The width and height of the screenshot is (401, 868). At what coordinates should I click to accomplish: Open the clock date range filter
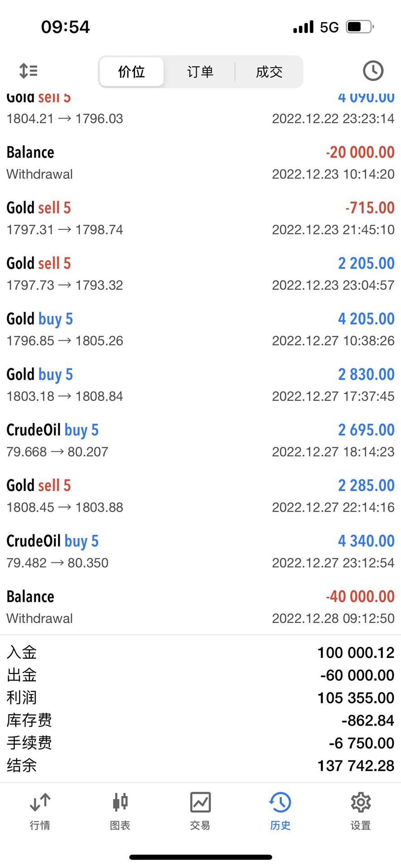click(x=373, y=71)
